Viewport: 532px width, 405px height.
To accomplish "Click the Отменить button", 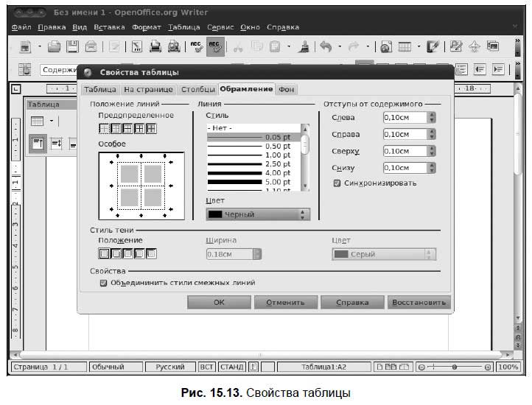I will [x=286, y=302].
